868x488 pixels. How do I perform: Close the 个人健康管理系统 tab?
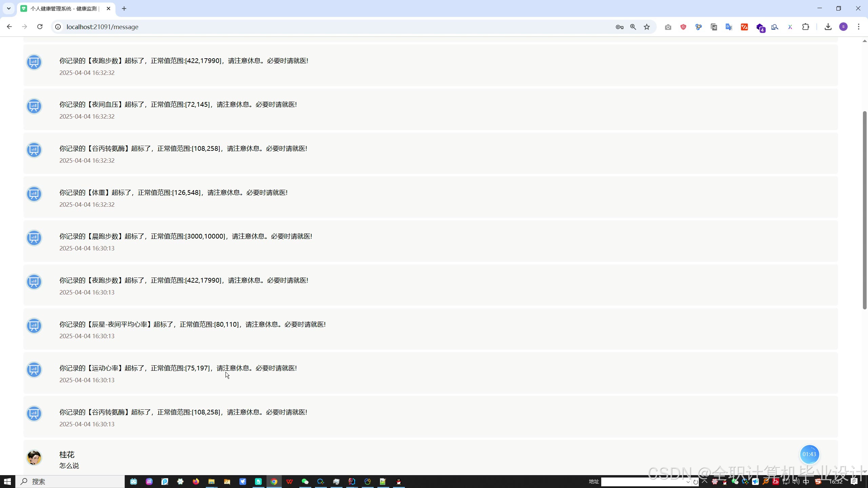108,8
